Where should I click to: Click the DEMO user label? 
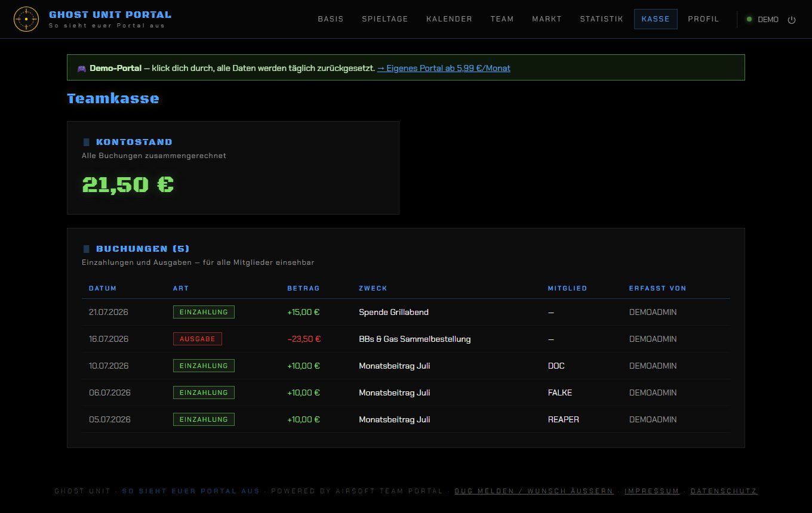click(768, 20)
